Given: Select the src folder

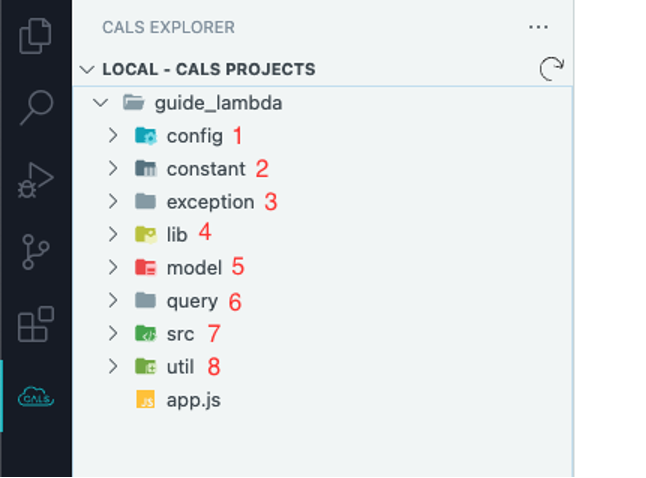Looking at the screenshot, I should (x=180, y=333).
